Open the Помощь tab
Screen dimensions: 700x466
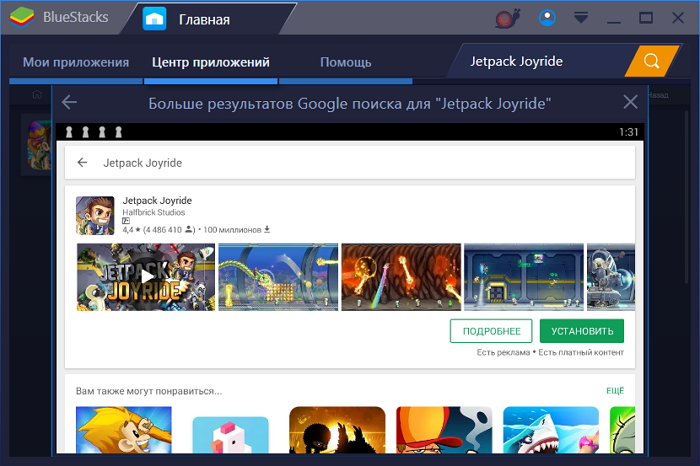pos(346,62)
